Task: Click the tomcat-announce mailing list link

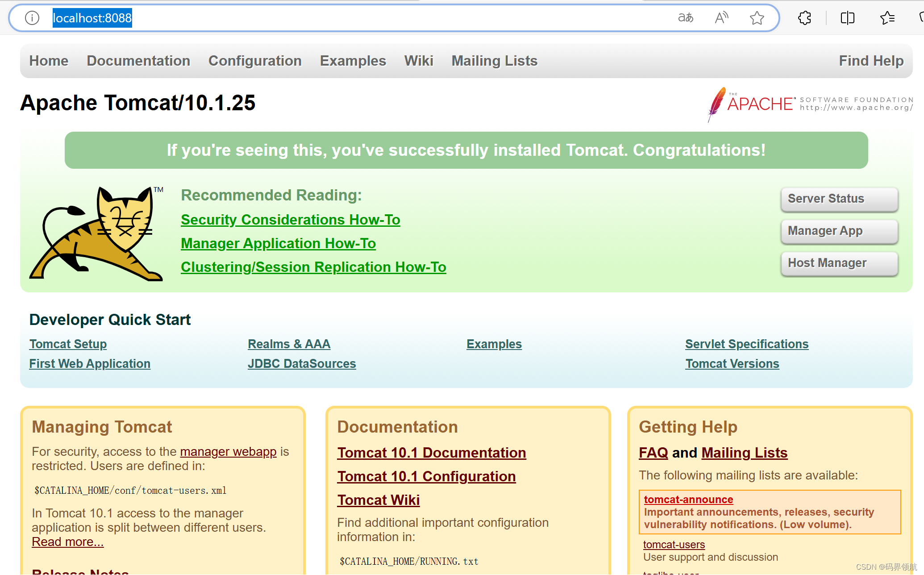Action: pyautogui.click(x=688, y=500)
